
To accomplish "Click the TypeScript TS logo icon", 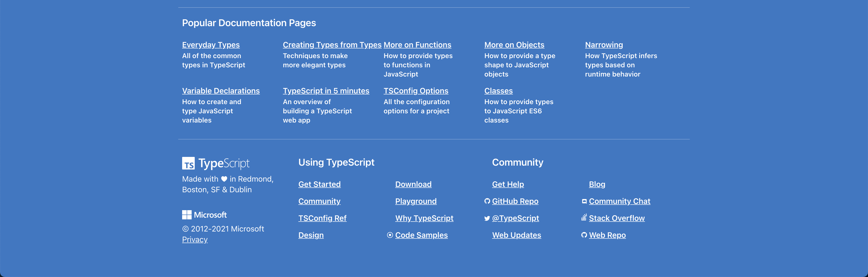I will click(x=188, y=163).
